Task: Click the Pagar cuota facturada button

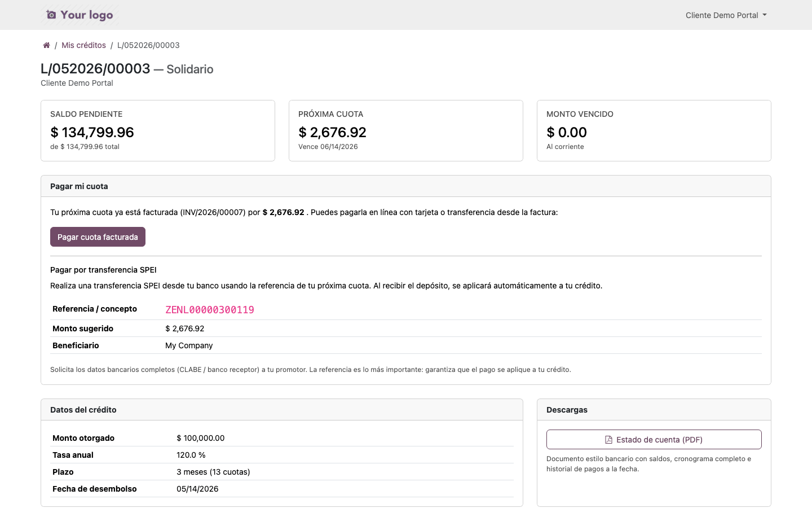Action: pos(98,237)
